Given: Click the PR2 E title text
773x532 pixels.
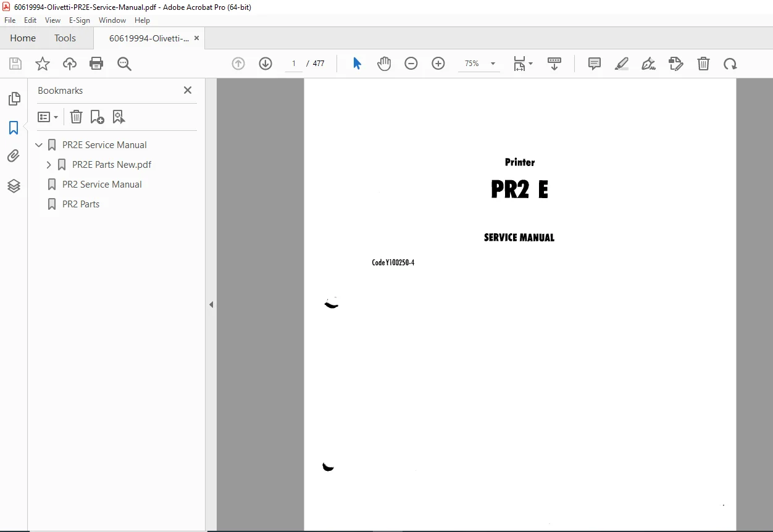Looking at the screenshot, I should click(x=519, y=189).
